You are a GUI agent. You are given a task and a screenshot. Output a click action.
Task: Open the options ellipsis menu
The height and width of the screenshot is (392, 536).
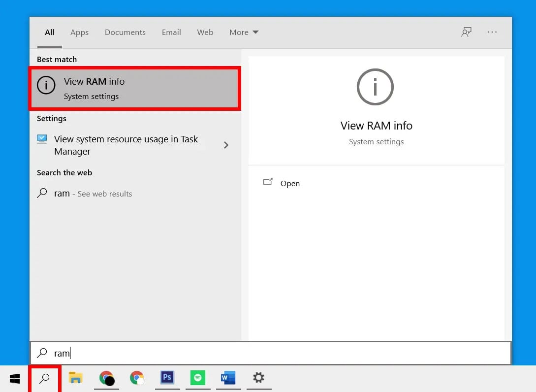[492, 32]
